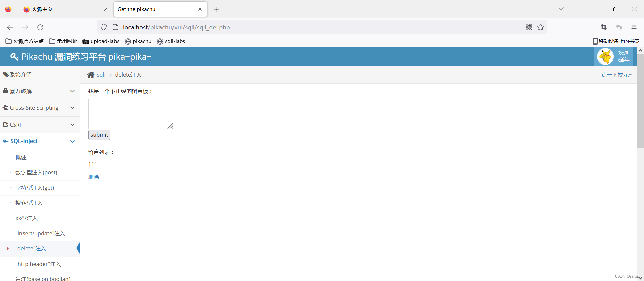Viewport: 644px width, 281px height.
Task: Go back with browser back arrow
Action: point(10,27)
